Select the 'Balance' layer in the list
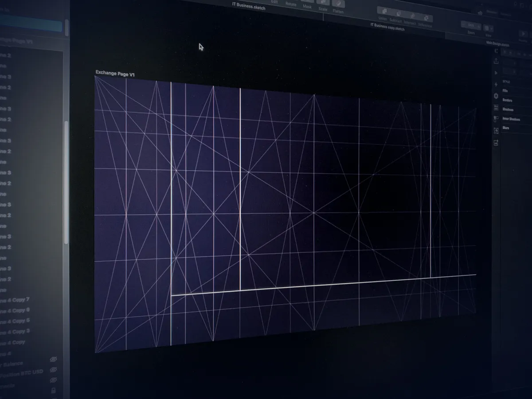Image resolution: width=532 pixels, height=399 pixels. coord(12,364)
